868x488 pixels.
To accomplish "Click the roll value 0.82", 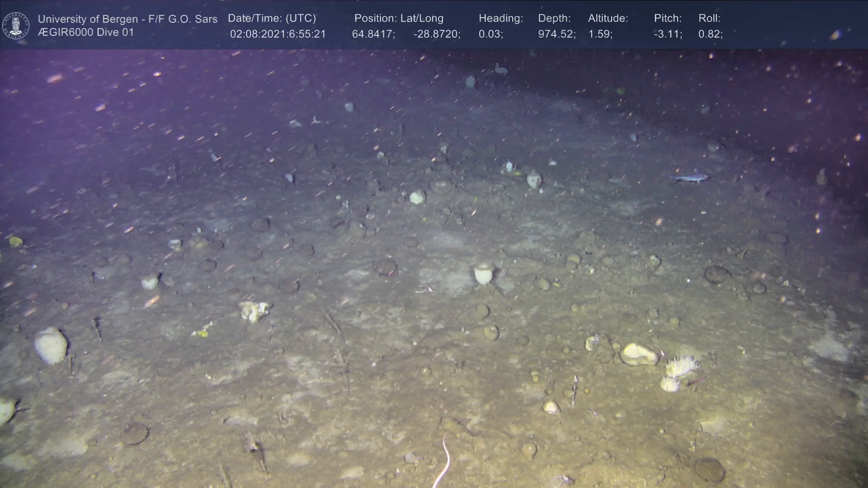I will click(710, 34).
